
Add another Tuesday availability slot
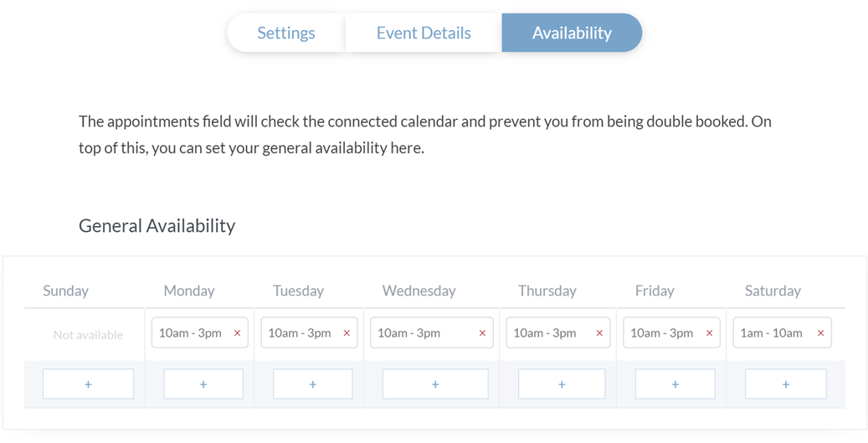coord(312,384)
